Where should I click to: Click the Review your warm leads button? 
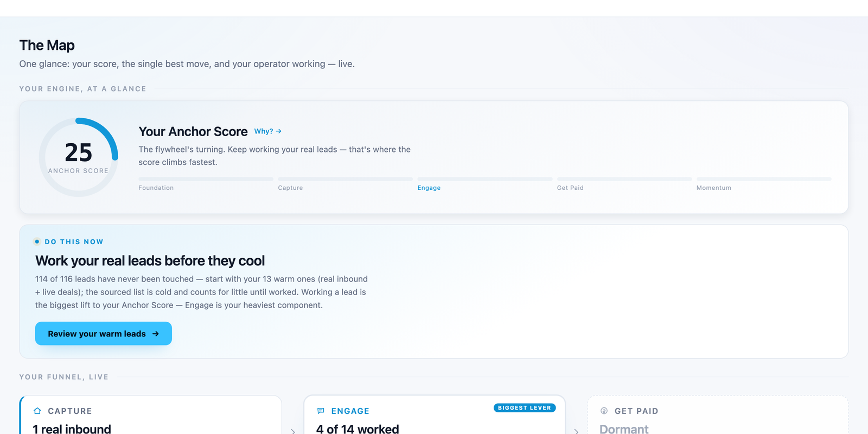104,334
